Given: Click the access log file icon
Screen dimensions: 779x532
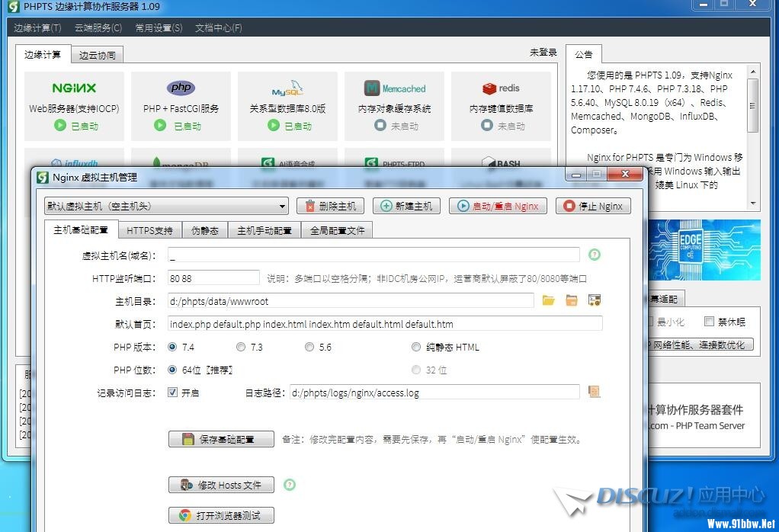Looking at the screenshot, I should [594, 392].
